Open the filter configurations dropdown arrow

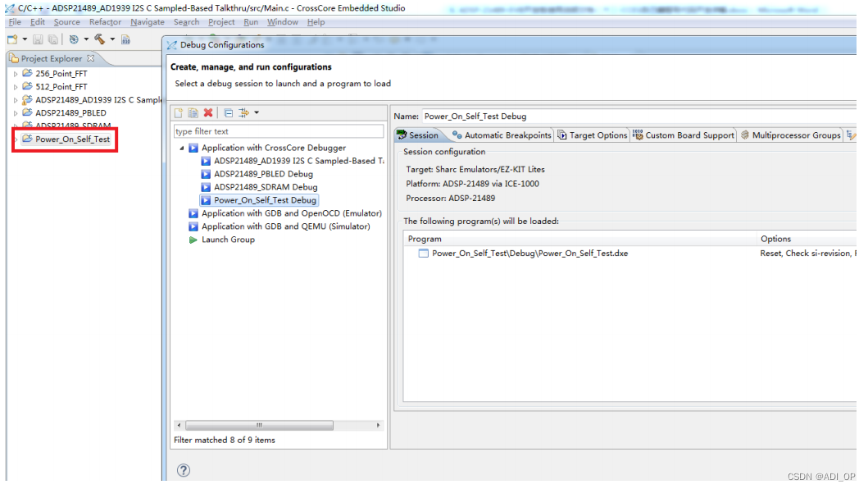pyautogui.click(x=257, y=113)
